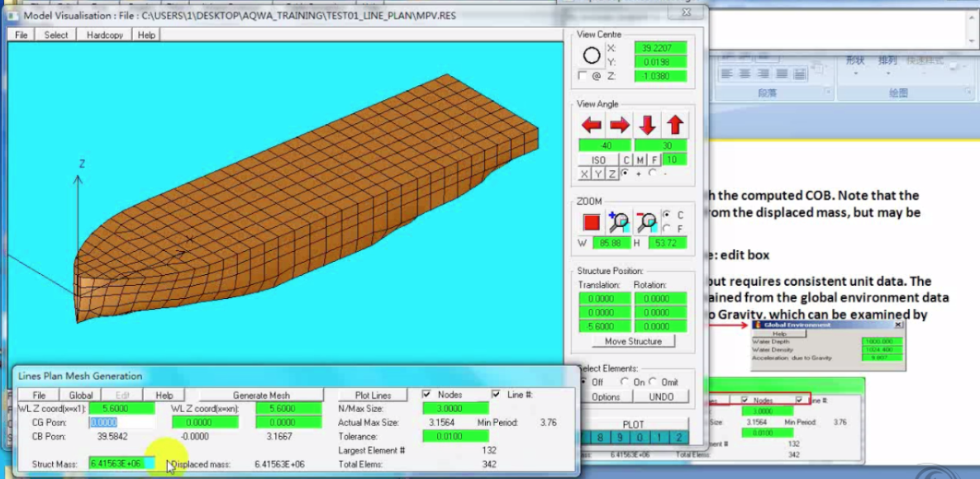The width and height of the screenshot is (980, 479).
Task: Rotate view upward using the red up arrow
Action: click(x=674, y=125)
